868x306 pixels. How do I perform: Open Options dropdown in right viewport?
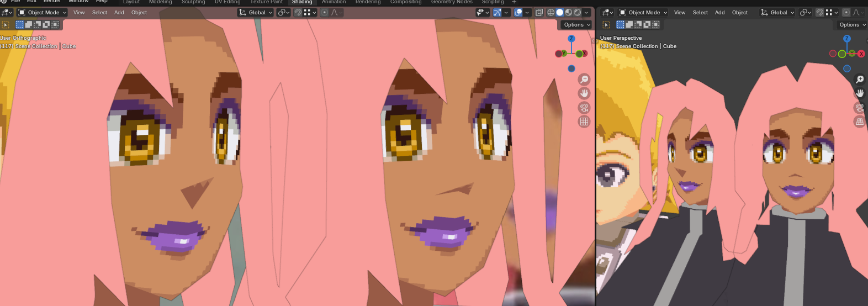[x=852, y=24]
